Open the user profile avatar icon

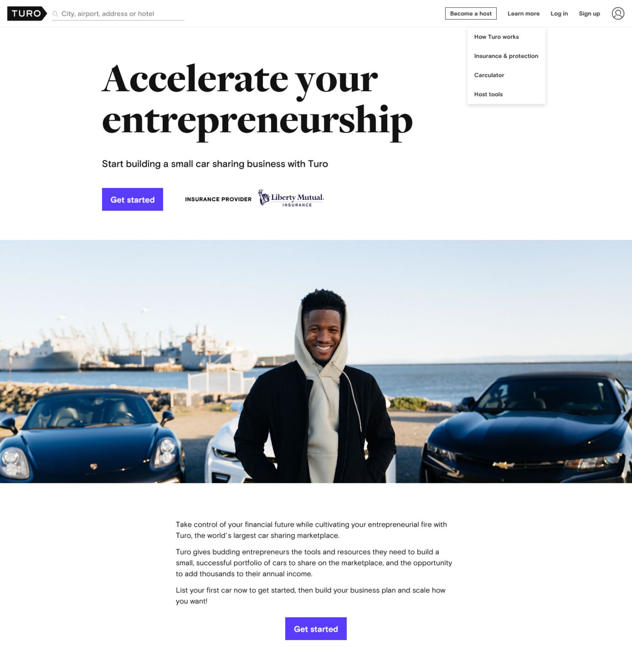coord(618,14)
